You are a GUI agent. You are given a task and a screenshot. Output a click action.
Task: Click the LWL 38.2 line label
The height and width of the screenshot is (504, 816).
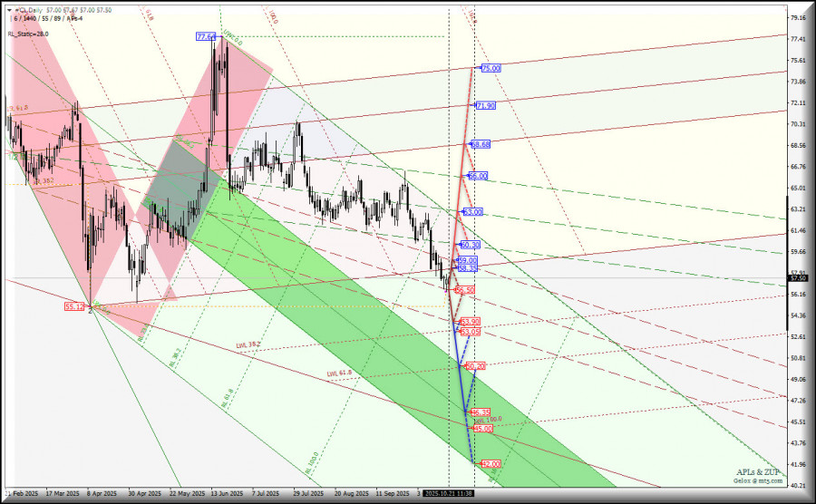(248, 345)
